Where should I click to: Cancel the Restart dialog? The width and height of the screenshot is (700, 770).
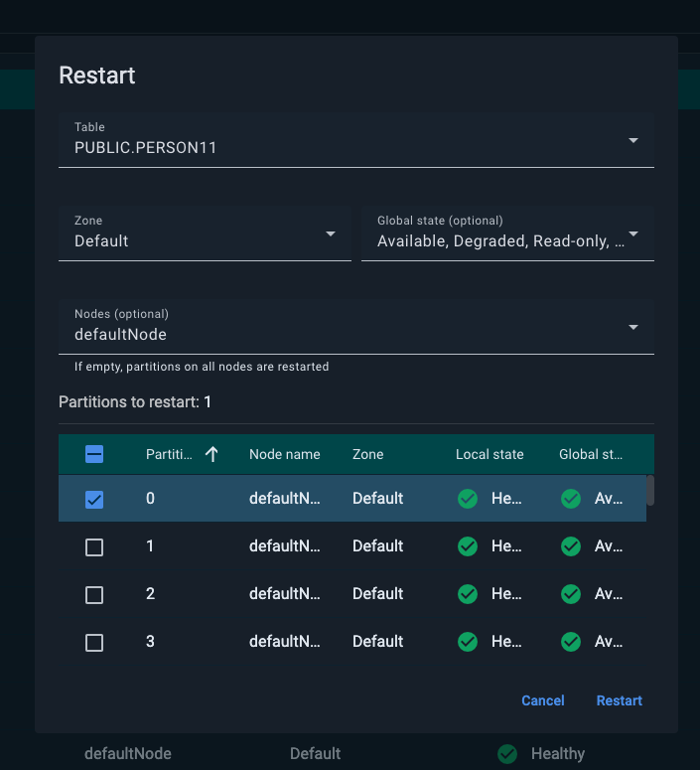point(542,700)
